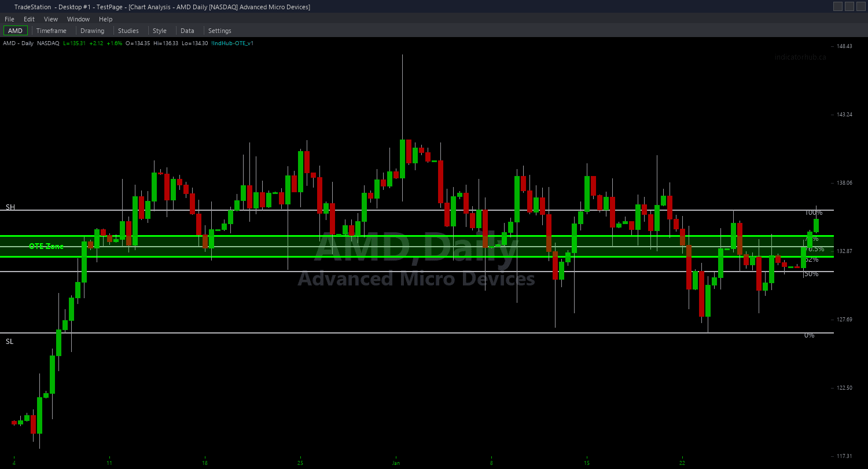Open the Edit menu

tap(28, 19)
